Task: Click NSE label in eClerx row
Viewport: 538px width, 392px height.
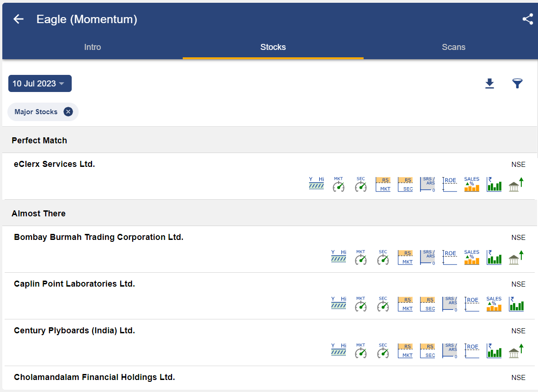Action: pyautogui.click(x=518, y=164)
